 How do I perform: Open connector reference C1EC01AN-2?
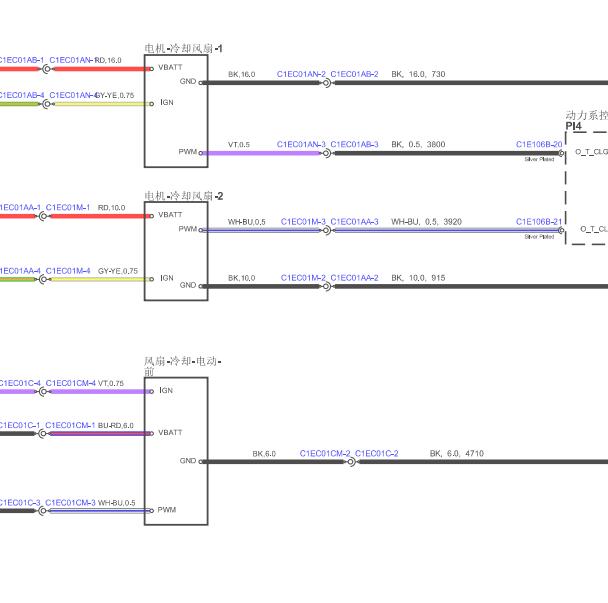coord(301,74)
